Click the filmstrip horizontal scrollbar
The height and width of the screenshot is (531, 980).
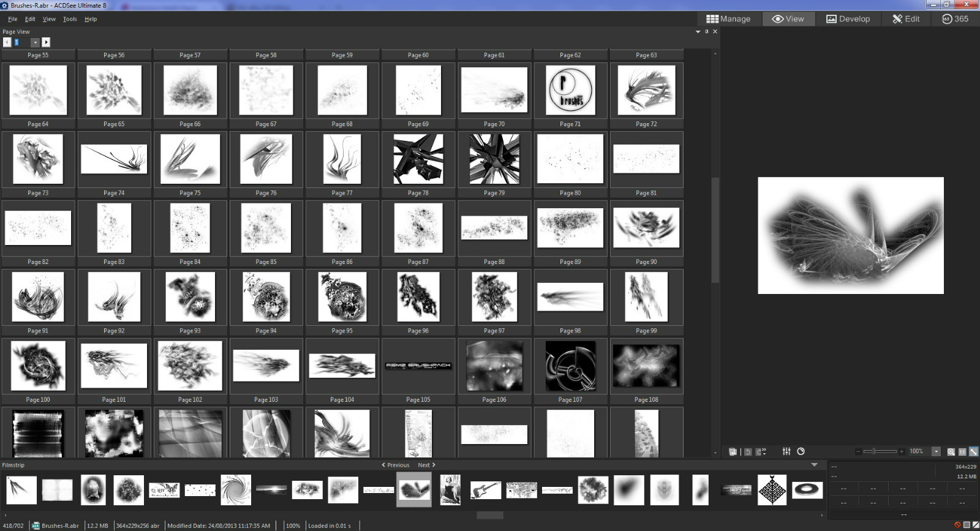(x=490, y=515)
